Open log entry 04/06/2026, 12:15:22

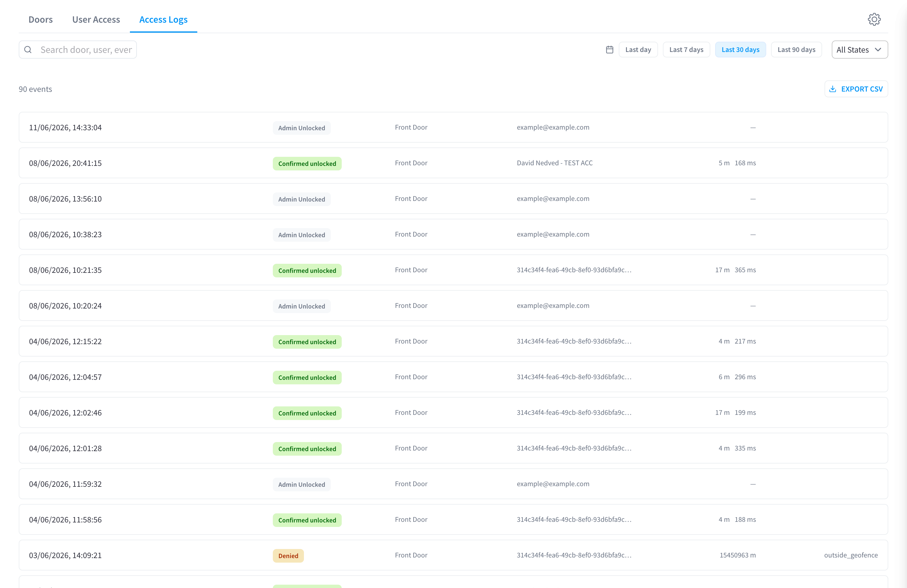[x=454, y=341]
